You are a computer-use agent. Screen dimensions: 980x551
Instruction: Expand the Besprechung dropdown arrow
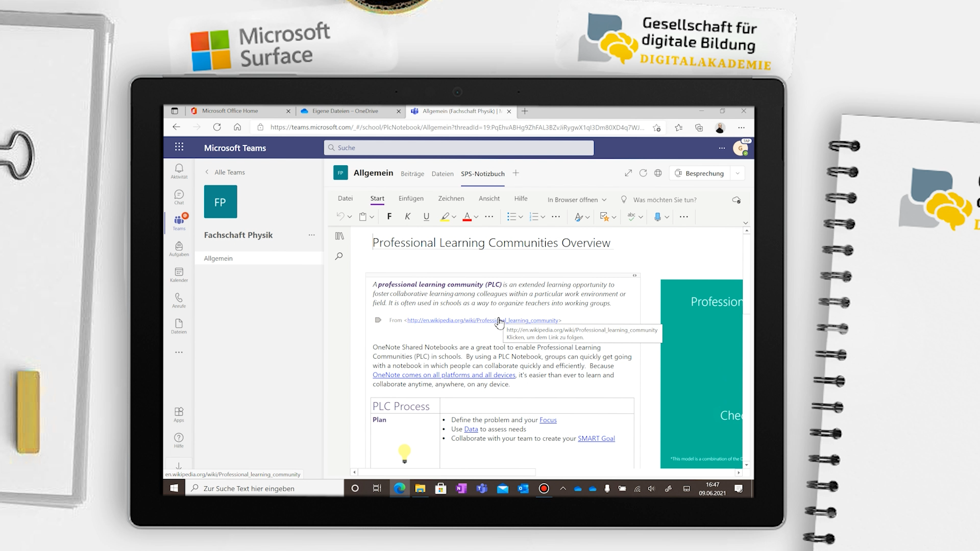point(738,173)
